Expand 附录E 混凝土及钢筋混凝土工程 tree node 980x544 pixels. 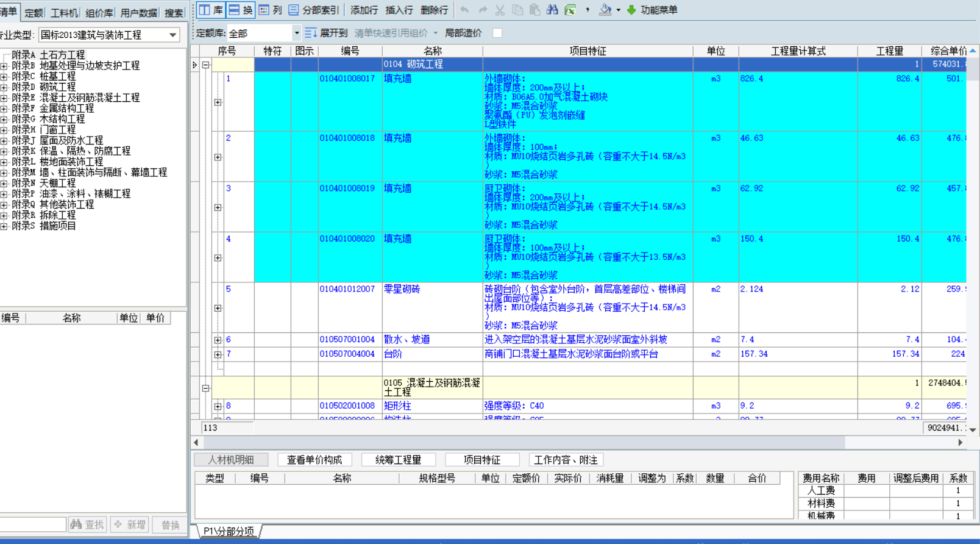click(4, 98)
